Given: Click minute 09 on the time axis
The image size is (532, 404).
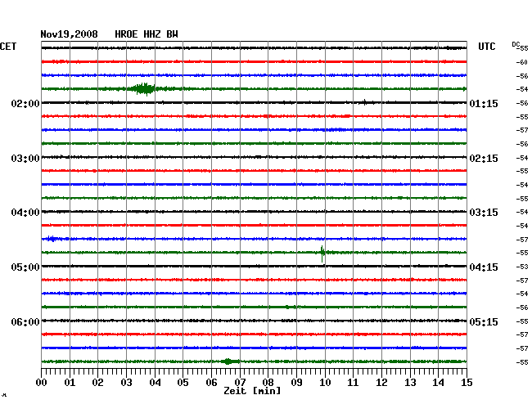Looking at the screenshot, I should pos(296,382).
